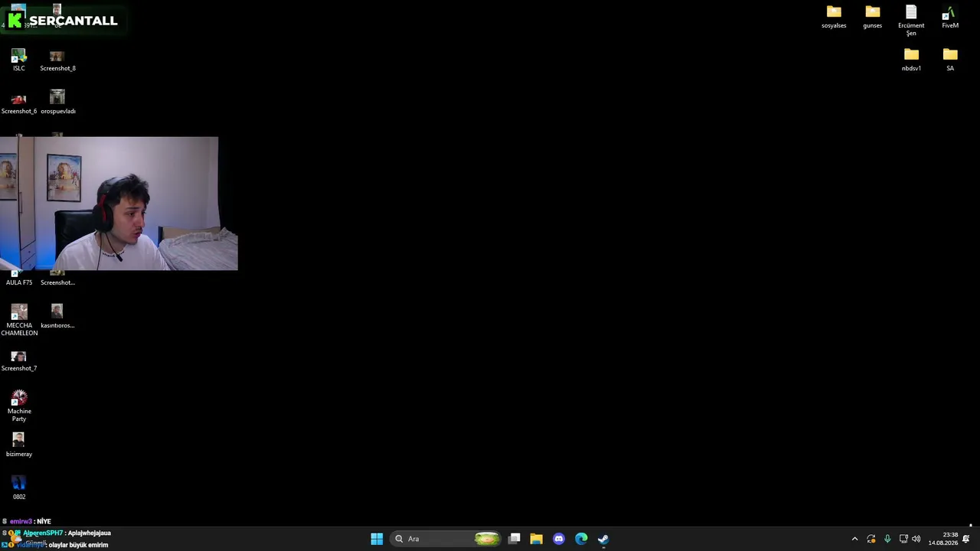
Task: Click the search highlight image in taskbar search
Action: pyautogui.click(x=487, y=539)
